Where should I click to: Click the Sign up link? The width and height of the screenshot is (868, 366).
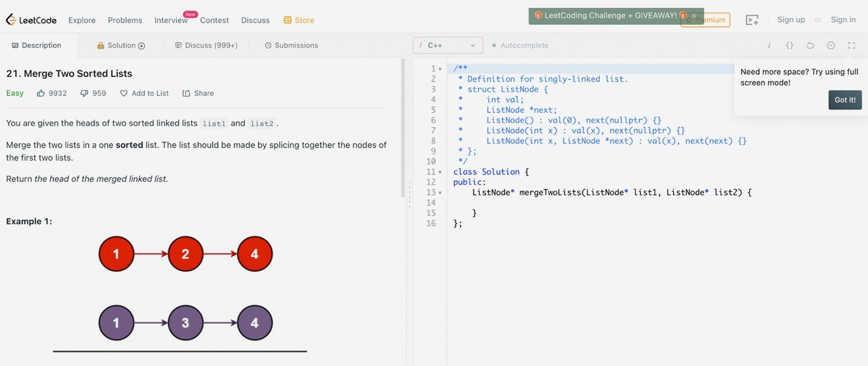pos(791,20)
